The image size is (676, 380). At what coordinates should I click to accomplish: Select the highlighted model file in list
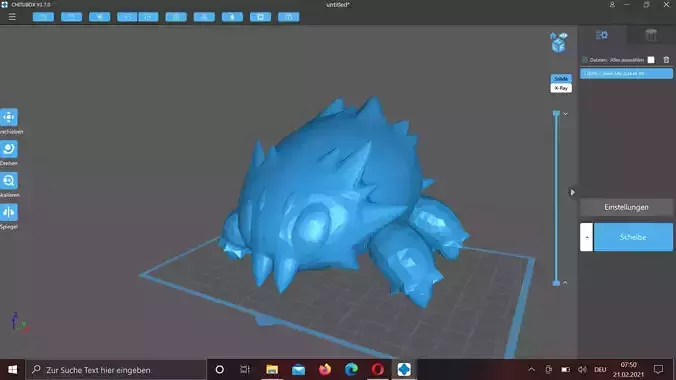[x=626, y=73]
